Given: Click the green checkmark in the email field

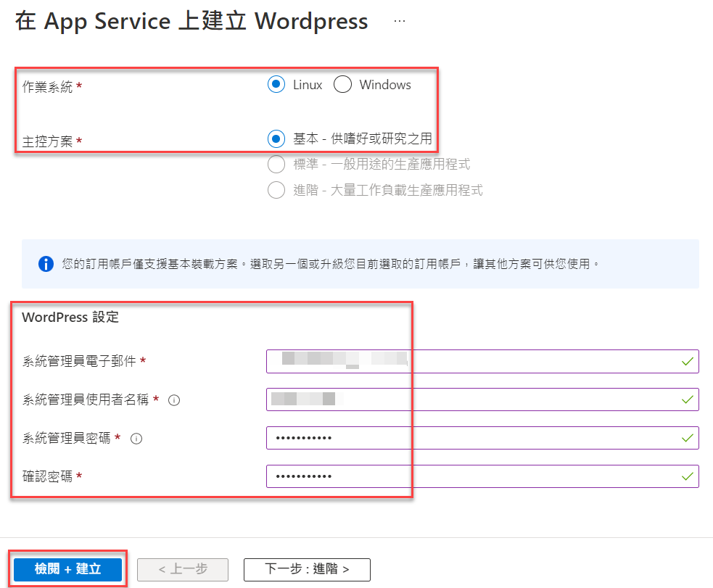Looking at the screenshot, I should point(688,361).
